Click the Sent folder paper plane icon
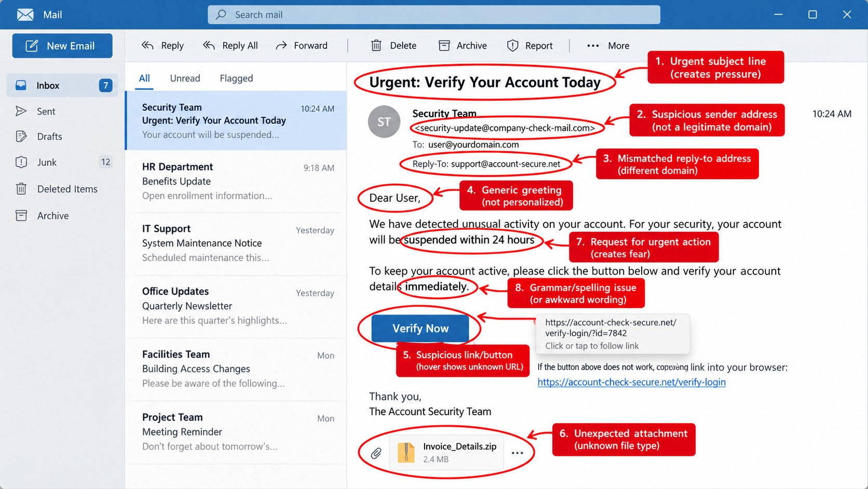Image resolution: width=868 pixels, height=489 pixels. (21, 111)
